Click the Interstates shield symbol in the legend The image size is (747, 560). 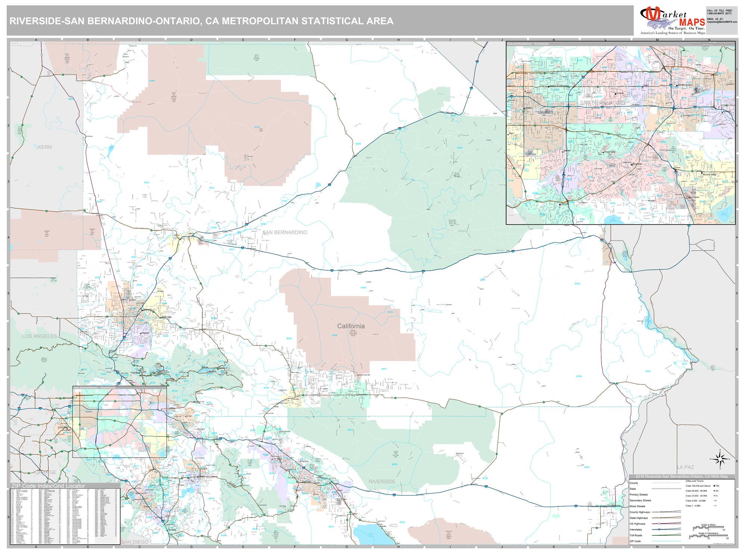(659, 529)
